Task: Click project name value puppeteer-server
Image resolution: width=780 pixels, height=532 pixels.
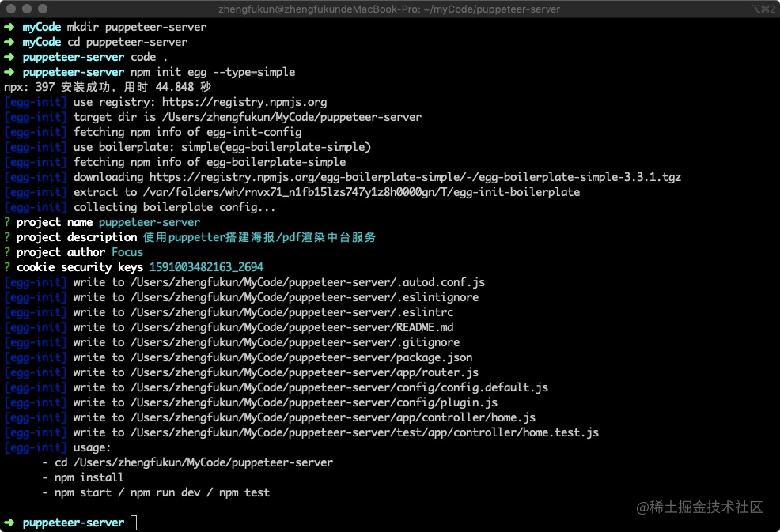Action: click(150, 222)
